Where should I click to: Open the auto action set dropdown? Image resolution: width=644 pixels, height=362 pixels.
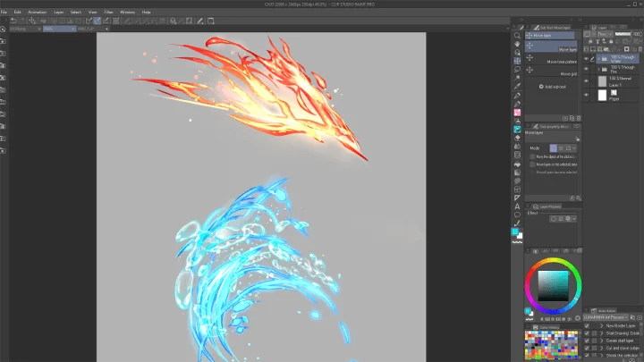[606, 317]
